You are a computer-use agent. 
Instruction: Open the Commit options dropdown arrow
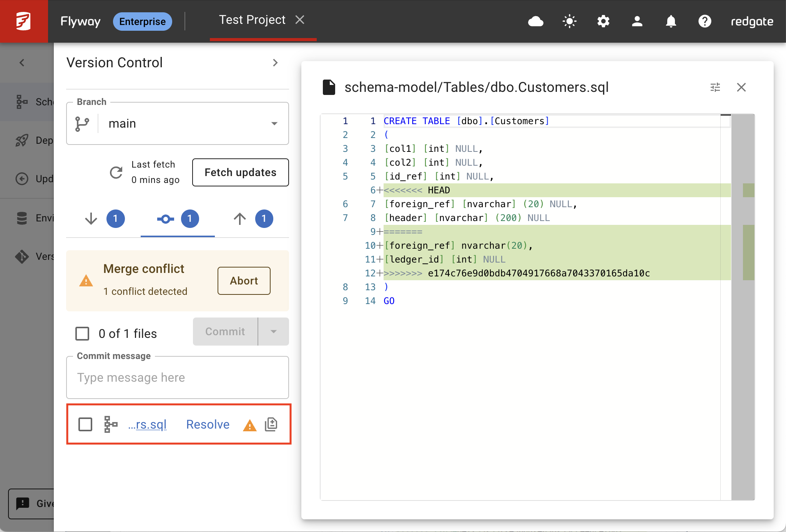click(x=274, y=331)
